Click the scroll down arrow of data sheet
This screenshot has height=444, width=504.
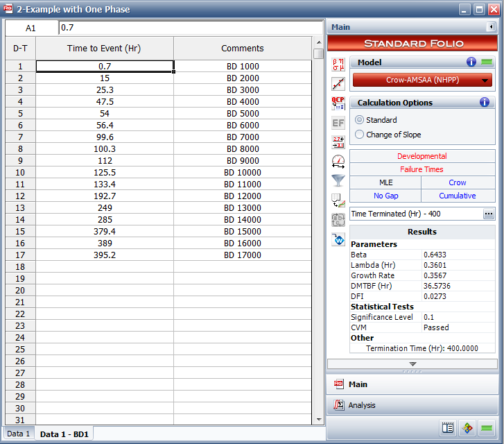click(x=319, y=419)
